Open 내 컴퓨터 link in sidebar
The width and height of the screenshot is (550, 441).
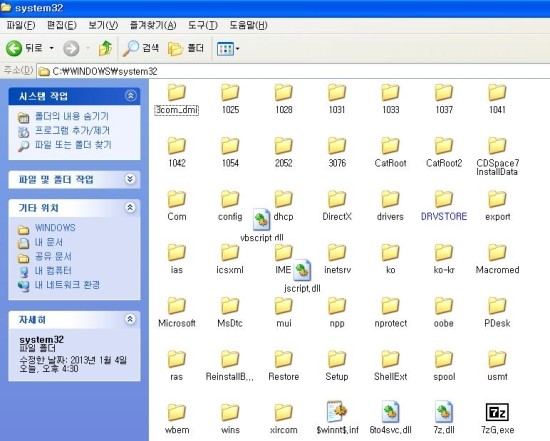53,270
